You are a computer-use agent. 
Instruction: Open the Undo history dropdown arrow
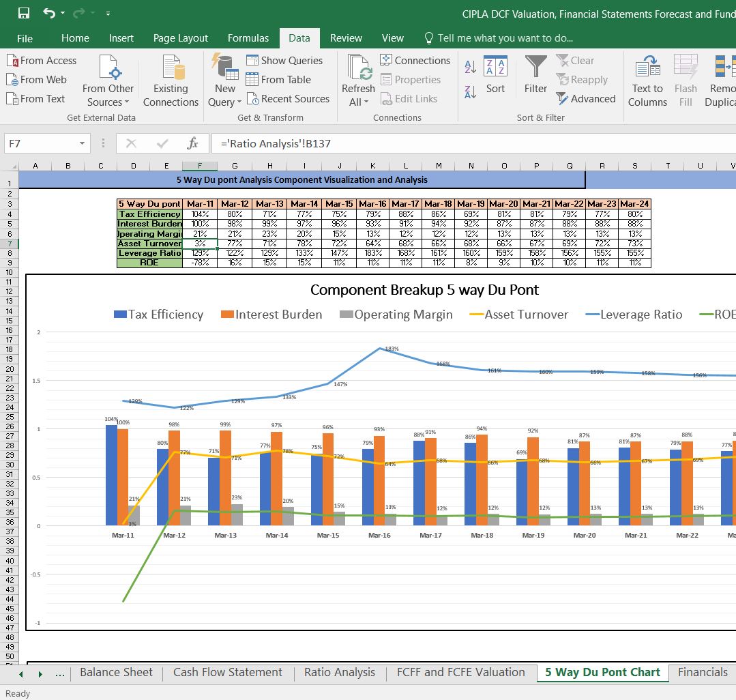click(x=63, y=13)
